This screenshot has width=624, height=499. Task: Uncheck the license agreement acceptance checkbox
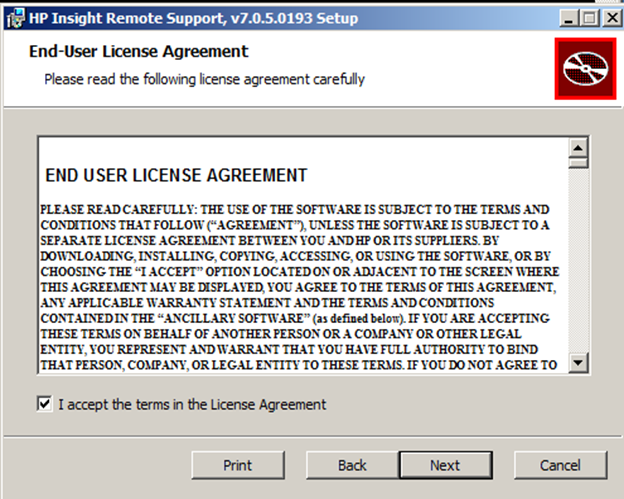point(45,404)
